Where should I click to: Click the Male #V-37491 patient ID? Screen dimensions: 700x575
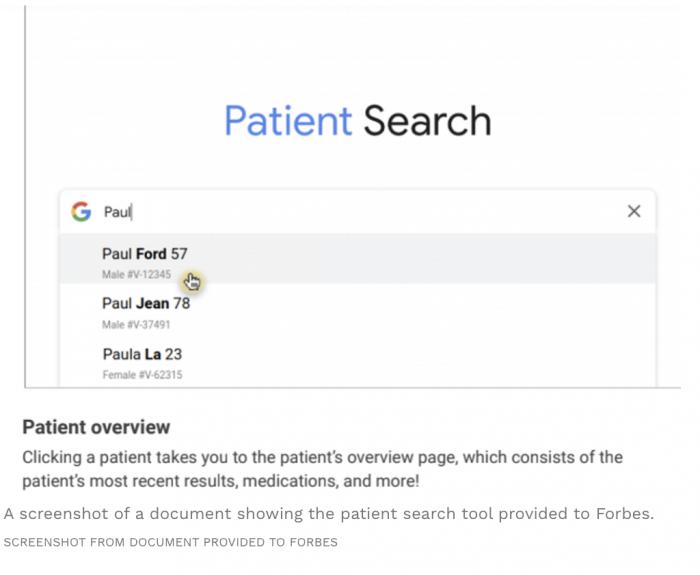(x=136, y=324)
